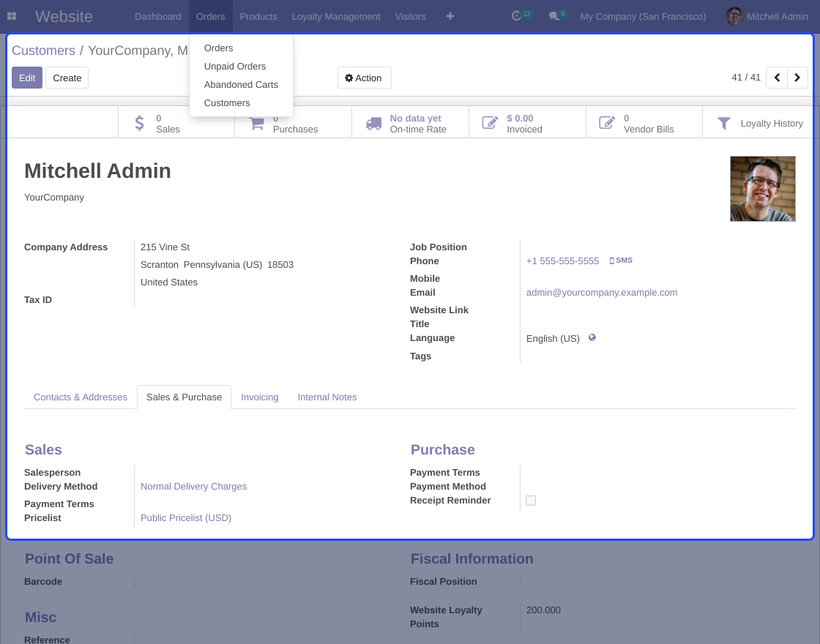
Task: Click Mitchell Admin profile photo
Action: tap(762, 189)
